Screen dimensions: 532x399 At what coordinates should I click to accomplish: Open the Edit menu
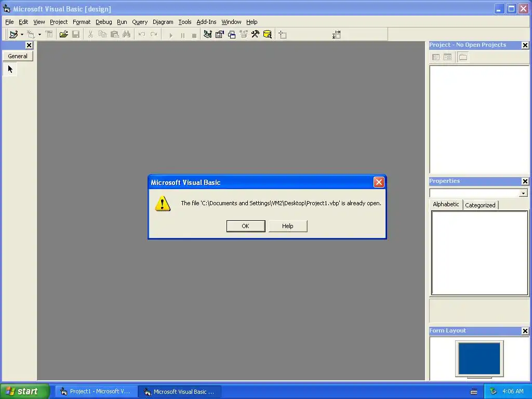23,22
